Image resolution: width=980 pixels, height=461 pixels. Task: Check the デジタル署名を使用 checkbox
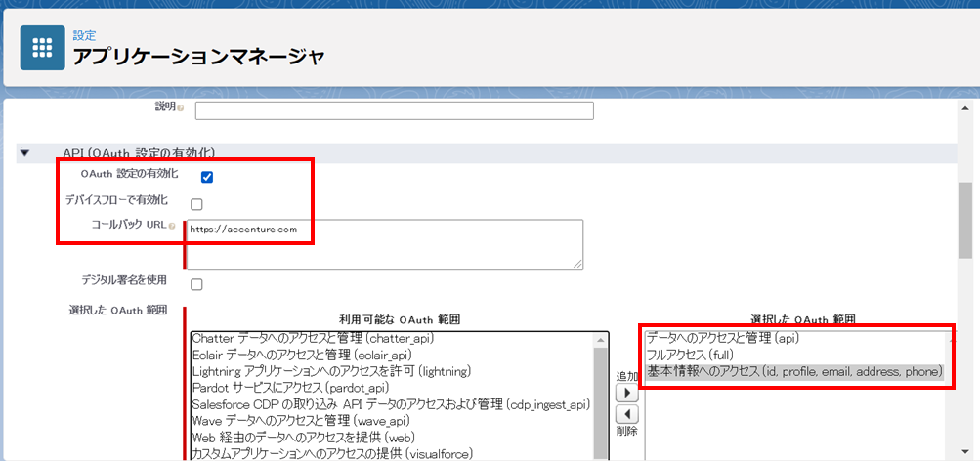[x=196, y=284]
